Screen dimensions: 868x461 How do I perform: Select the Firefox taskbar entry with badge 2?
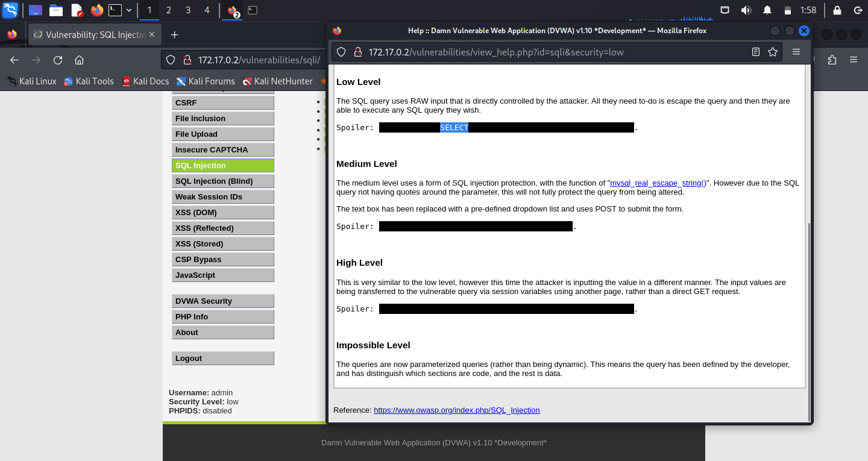point(233,10)
